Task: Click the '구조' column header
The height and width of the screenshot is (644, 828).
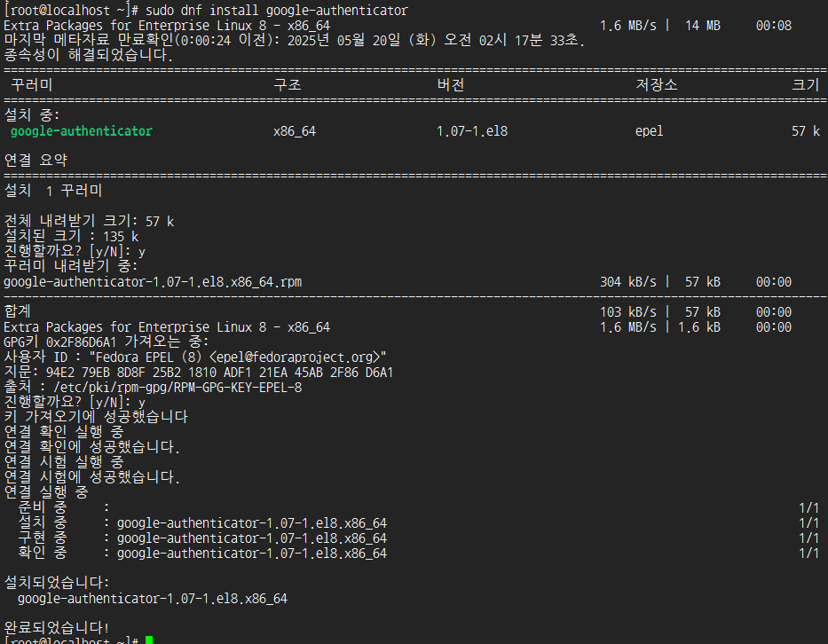Action: [288, 85]
